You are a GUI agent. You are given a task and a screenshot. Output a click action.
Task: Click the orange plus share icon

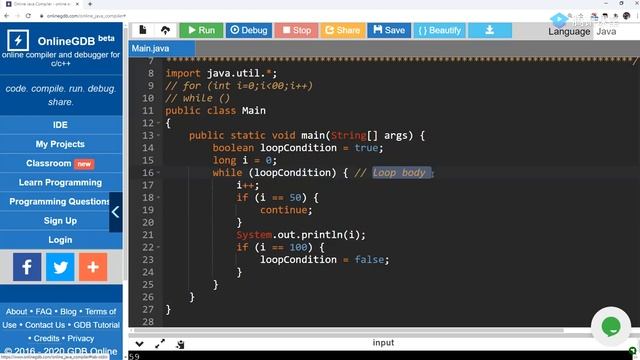coord(93,267)
